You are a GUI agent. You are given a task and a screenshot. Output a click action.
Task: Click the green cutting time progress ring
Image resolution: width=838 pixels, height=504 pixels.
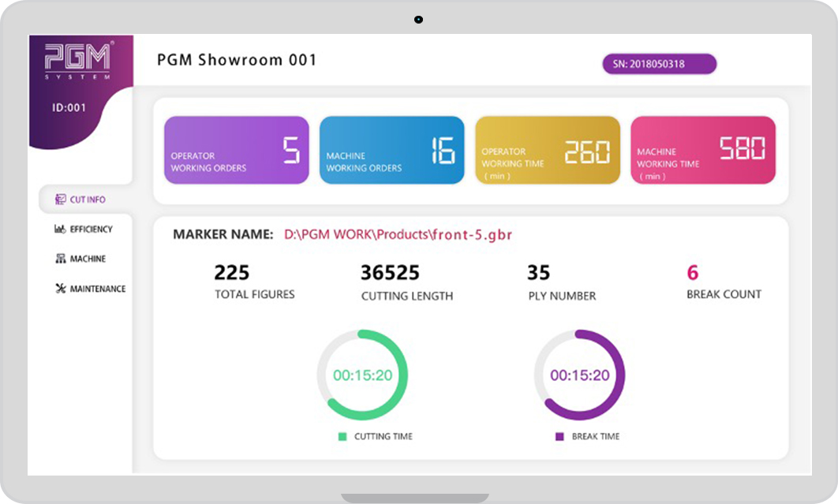[x=362, y=375]
